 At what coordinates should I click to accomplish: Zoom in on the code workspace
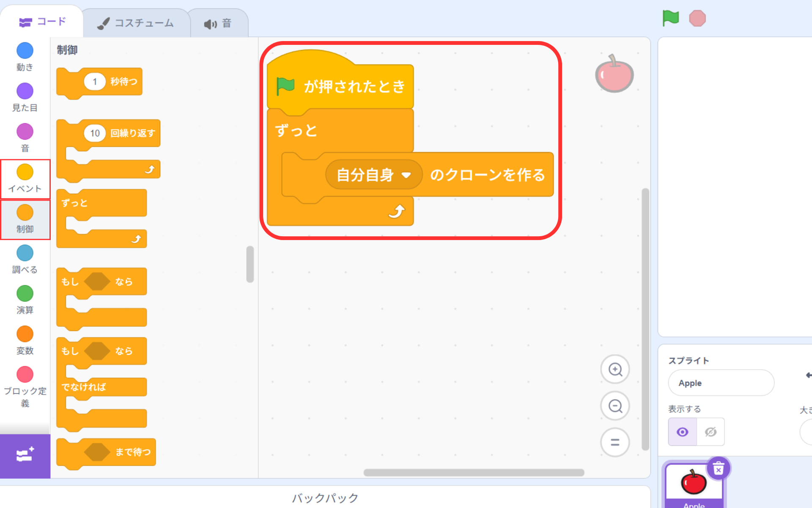pos(615,369)
